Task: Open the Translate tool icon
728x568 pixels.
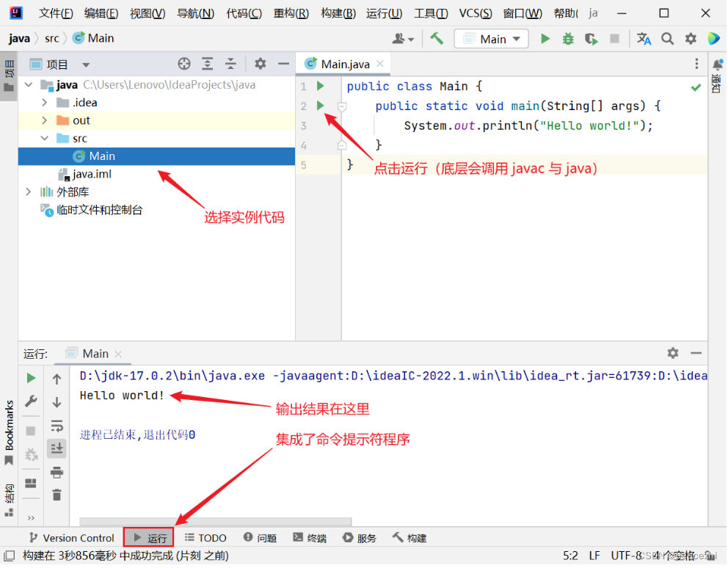Action: pos(644,39)
